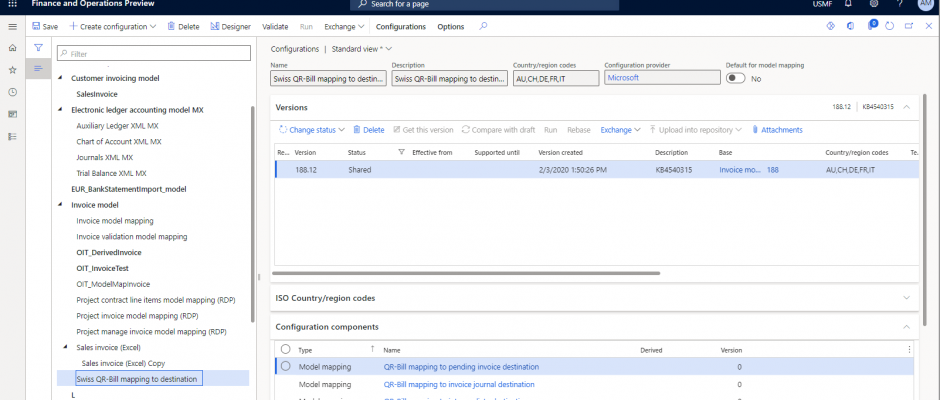The image size is (940, 400).
Task: Click the Search for a page box
Action: coord(484,5)
